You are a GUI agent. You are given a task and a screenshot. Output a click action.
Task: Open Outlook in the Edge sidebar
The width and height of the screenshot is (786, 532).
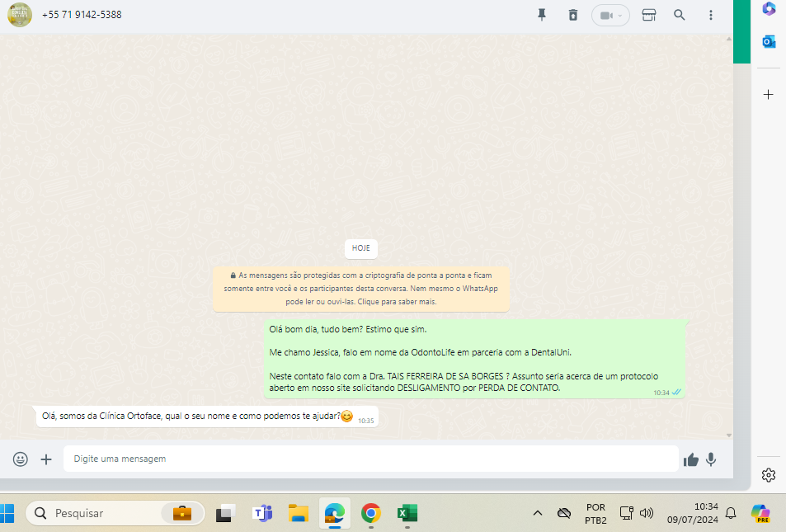click(769, 41)
